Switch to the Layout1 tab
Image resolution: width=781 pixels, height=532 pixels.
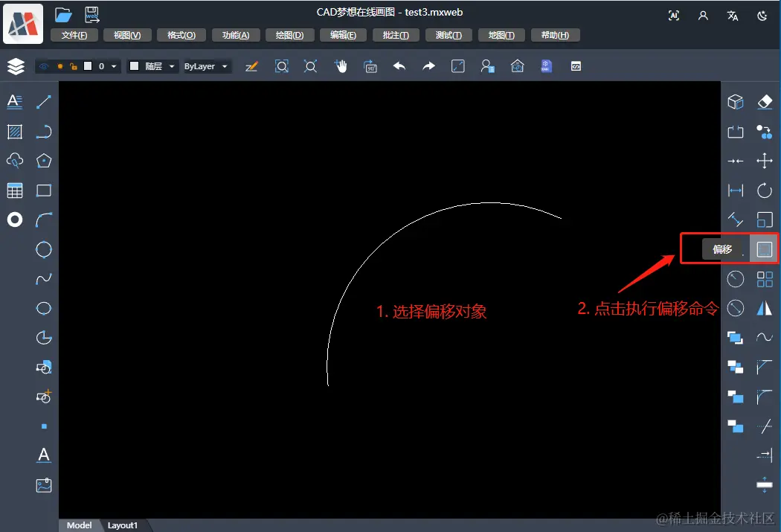[123, 525]
